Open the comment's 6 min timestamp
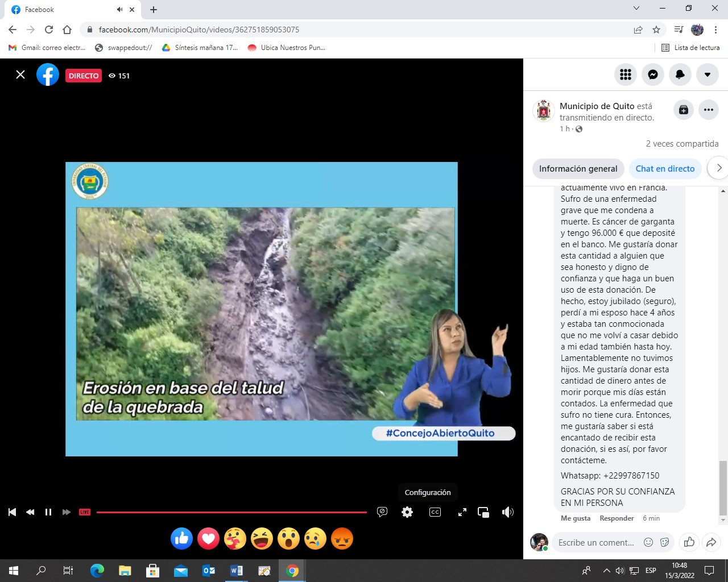 point(651,518)
